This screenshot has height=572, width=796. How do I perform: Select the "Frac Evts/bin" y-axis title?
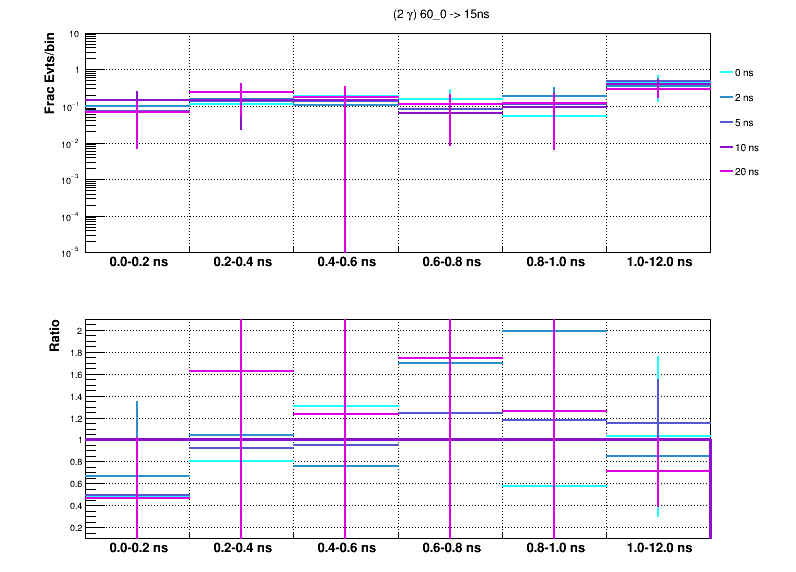coord(50,73)
